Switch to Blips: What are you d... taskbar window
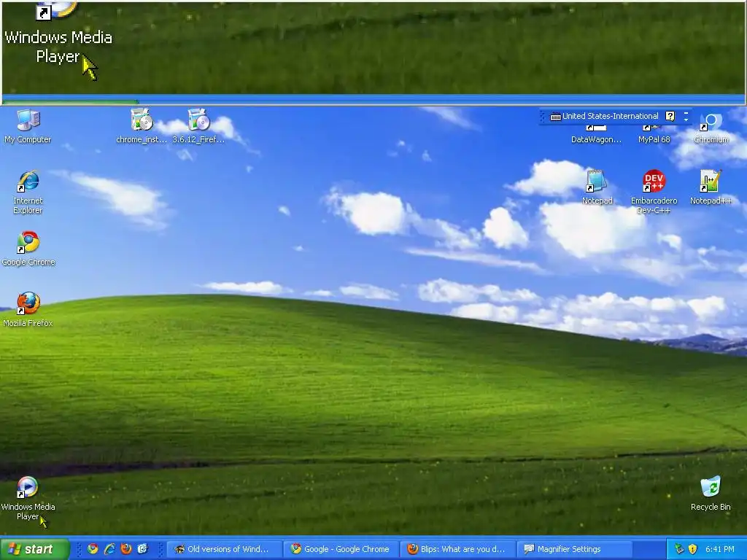The width and height of the screenshot is (747, 560). [458, 549]
